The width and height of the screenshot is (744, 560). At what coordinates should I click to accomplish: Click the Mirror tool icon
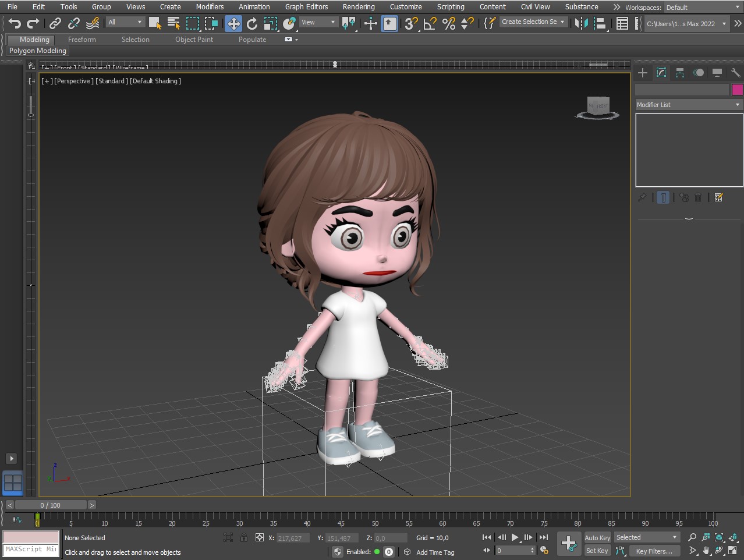(580, 23)
